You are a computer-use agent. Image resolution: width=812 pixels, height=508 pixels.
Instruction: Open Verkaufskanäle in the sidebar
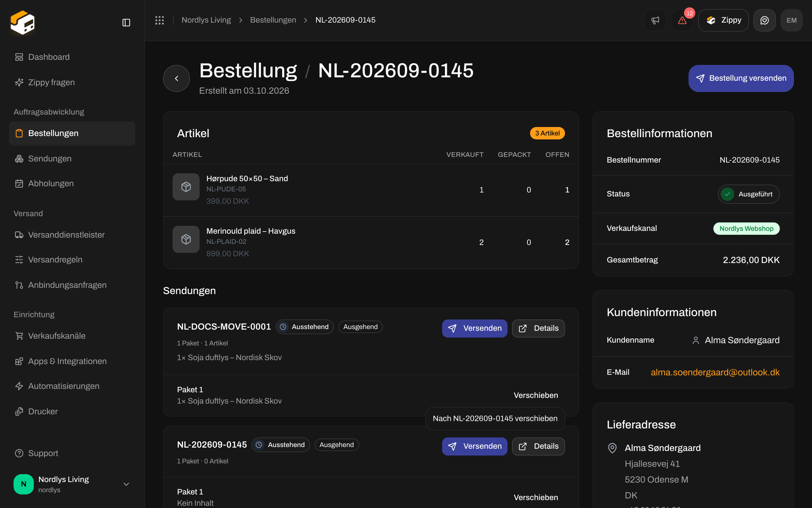(72, 336)
